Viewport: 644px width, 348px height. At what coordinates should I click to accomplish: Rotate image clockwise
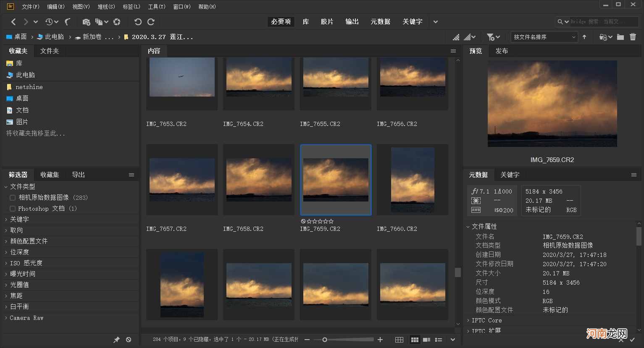point(151,22)
